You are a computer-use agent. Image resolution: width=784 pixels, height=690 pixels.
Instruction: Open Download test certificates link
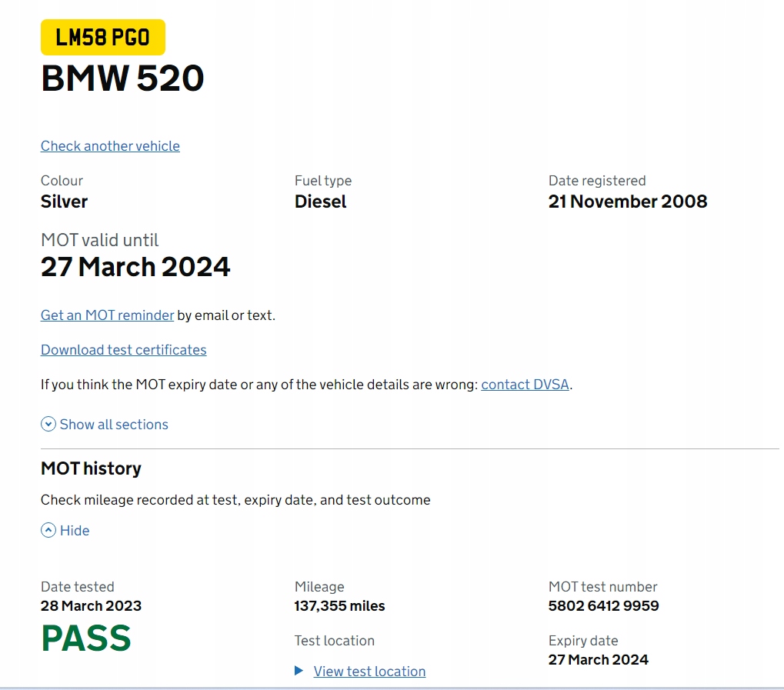[124, 350]
